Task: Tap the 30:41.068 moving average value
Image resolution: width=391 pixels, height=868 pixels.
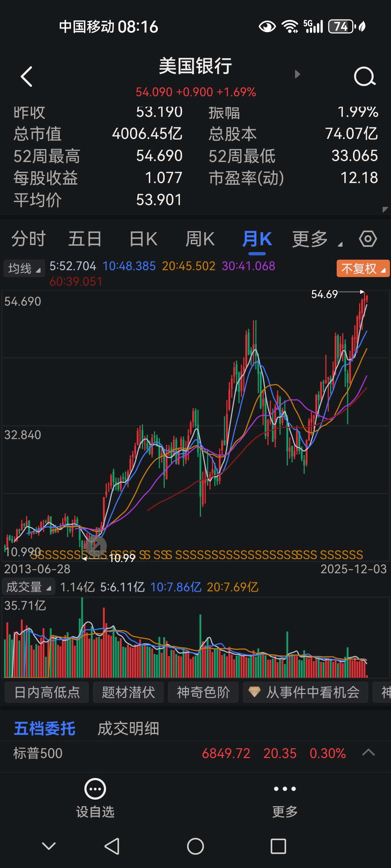Action: pos(248,266)
